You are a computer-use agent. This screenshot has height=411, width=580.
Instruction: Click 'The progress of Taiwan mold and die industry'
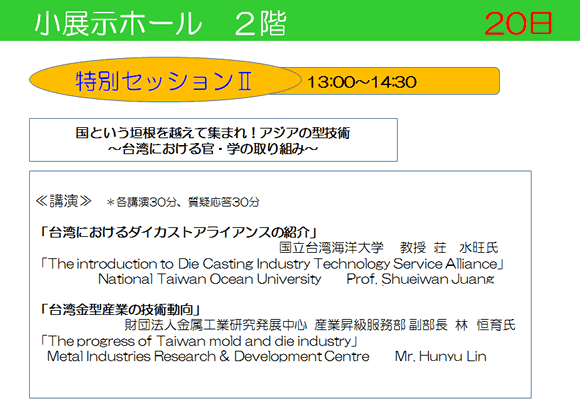199,340
